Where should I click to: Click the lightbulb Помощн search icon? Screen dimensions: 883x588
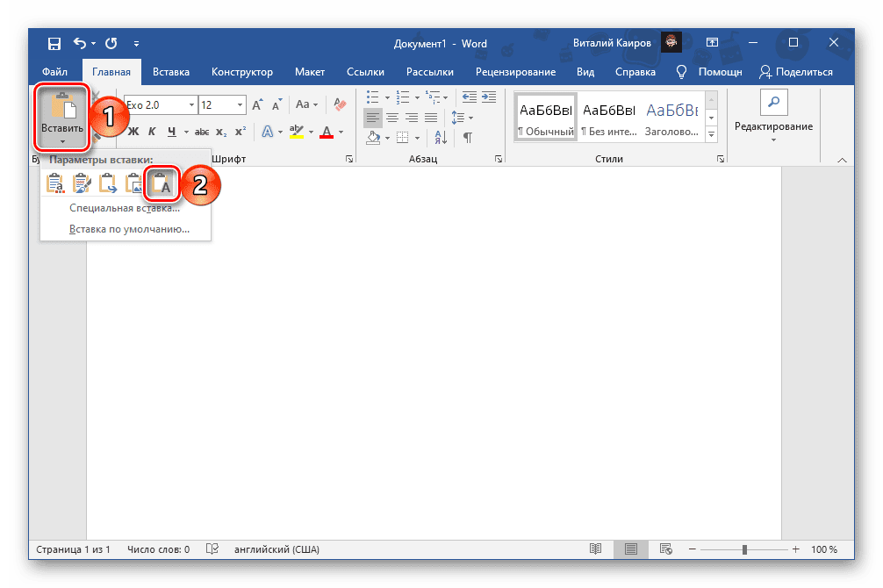pos(681,72)
